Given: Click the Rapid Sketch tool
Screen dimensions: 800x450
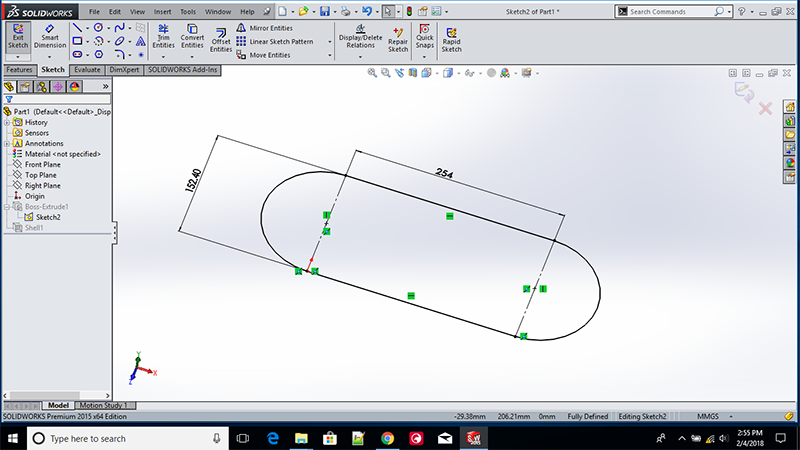Looking at the screenshot, I should [451, 40].
